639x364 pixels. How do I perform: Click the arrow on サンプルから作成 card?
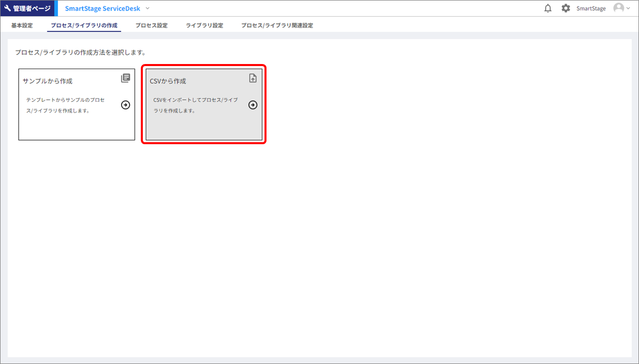[x=126, y=105]
